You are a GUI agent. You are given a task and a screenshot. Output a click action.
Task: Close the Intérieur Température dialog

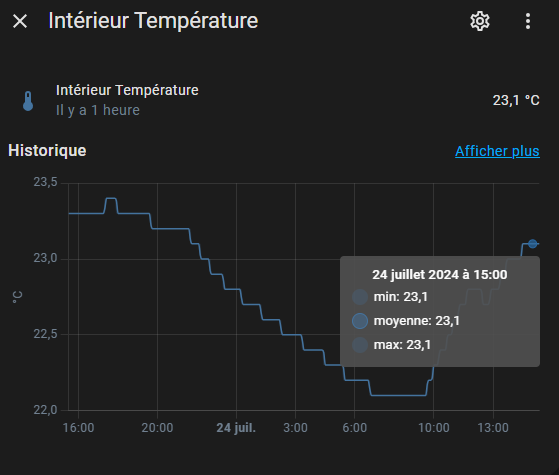click(x=20, y=21)
